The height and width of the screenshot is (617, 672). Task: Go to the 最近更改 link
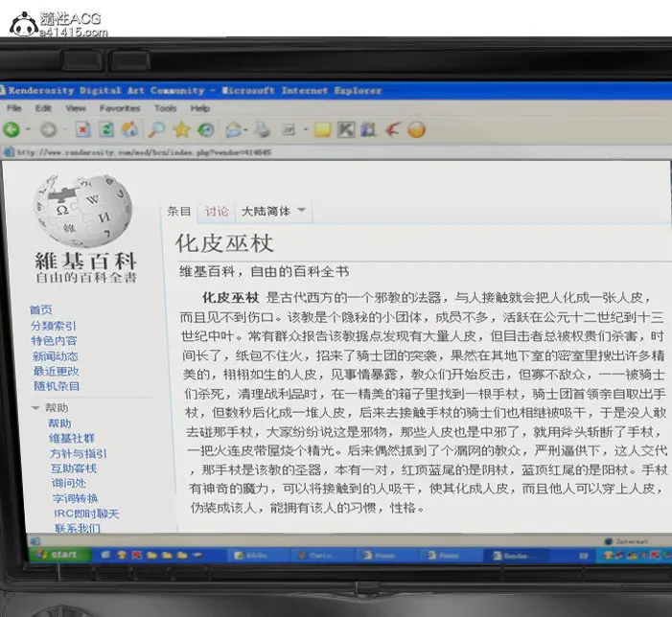(56, 371)
